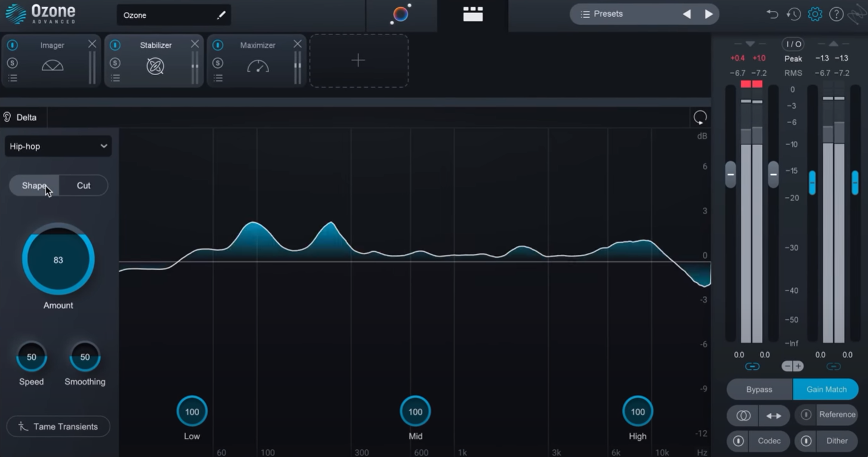Select the Maximizer gauge icon
The height and width of the screenshot is (457, 868).
point(258,66)
